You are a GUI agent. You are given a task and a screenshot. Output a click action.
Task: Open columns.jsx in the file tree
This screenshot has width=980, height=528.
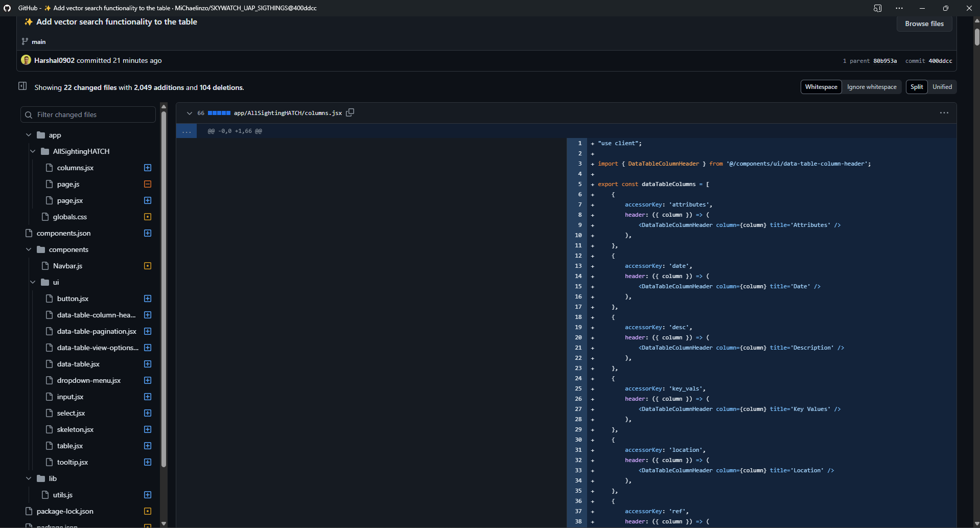(x=75, y=168)
